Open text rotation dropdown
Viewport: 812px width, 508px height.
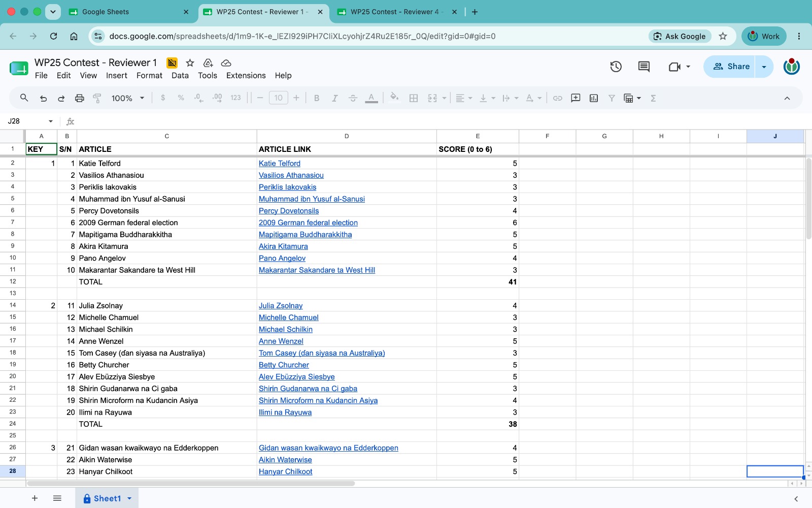pyautogui.click(x=533, y=98)
